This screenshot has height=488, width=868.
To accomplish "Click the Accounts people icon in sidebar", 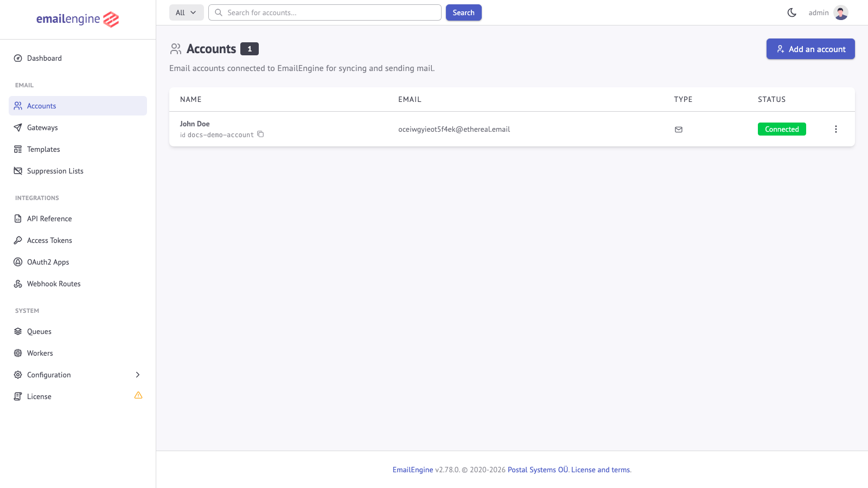I will tap(18, 106).
